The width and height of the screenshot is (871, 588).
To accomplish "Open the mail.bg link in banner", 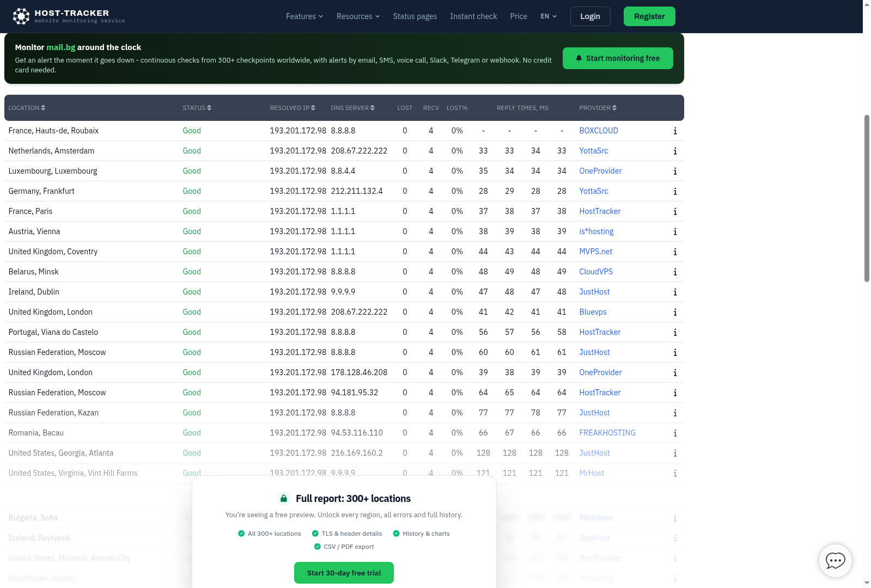I will 61,47.
